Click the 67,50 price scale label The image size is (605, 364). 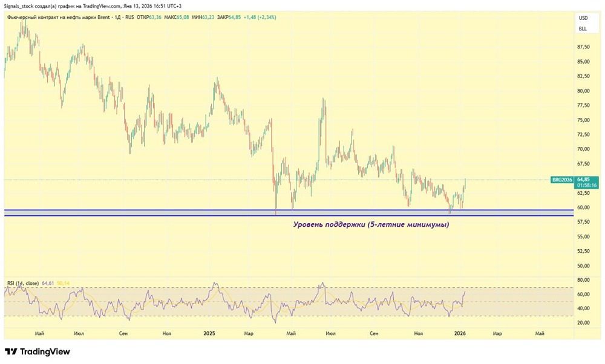[x=583, y=164]
